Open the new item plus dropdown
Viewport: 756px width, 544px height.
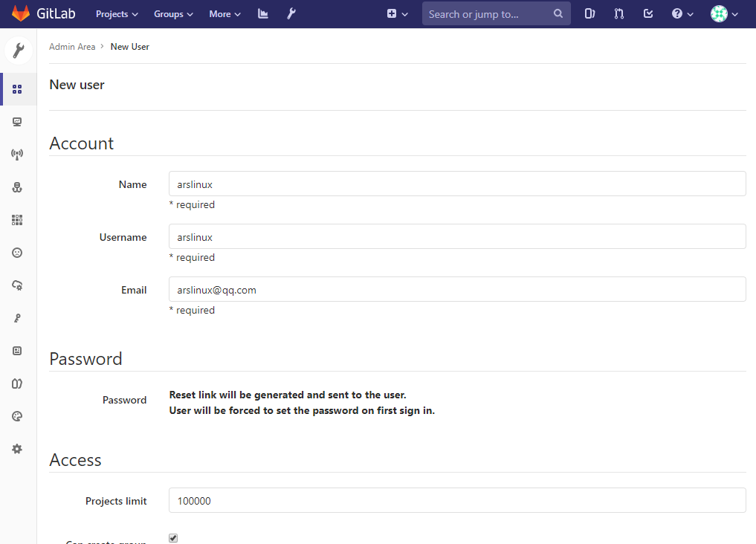click(x=397, y=14)
